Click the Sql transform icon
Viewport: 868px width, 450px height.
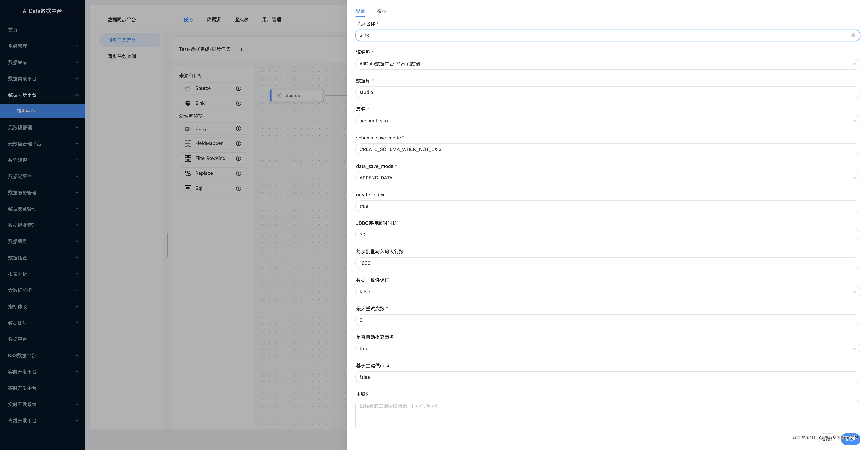(x=188, y=188)
